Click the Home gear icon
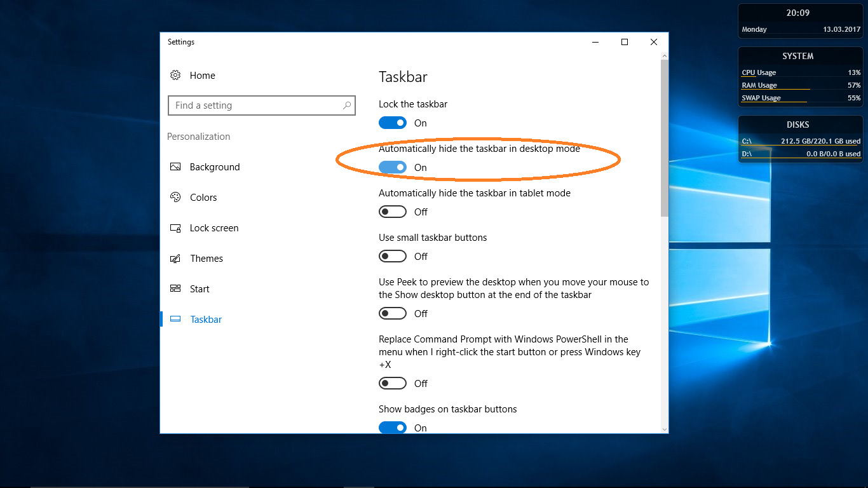Viewport: 868px width, 488px height. (x=175, y=75)
